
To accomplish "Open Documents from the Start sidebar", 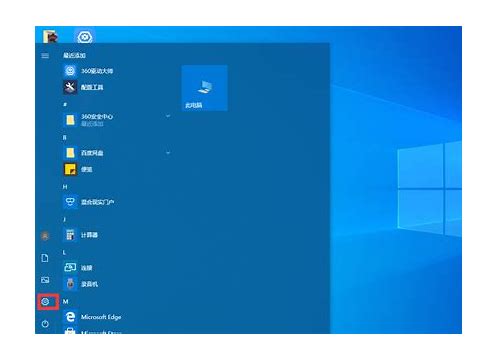I will (45, 258).
